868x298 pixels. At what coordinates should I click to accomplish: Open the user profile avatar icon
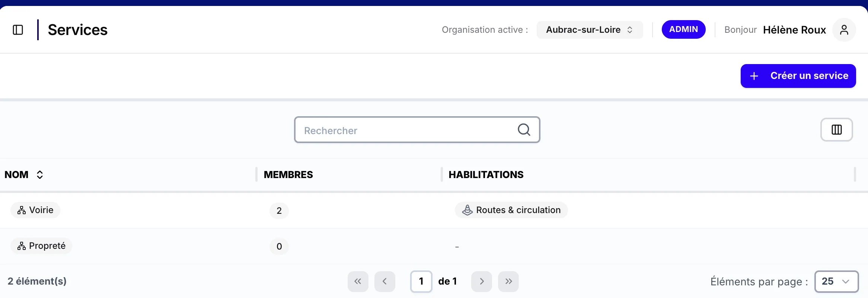(844, 30)
